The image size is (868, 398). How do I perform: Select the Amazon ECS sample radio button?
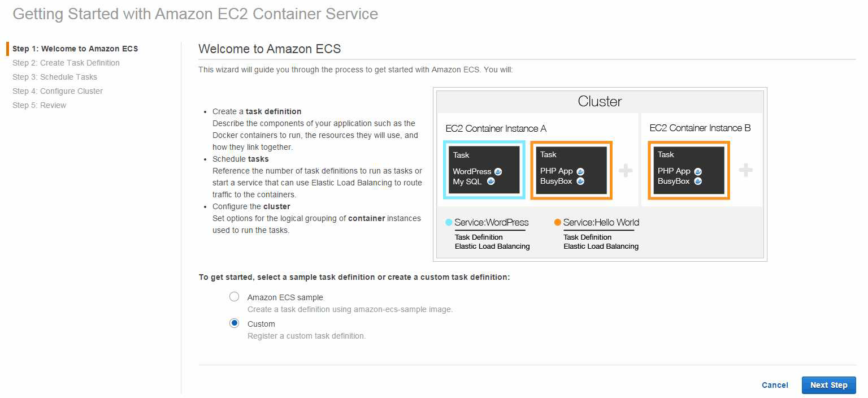(234, 297)
